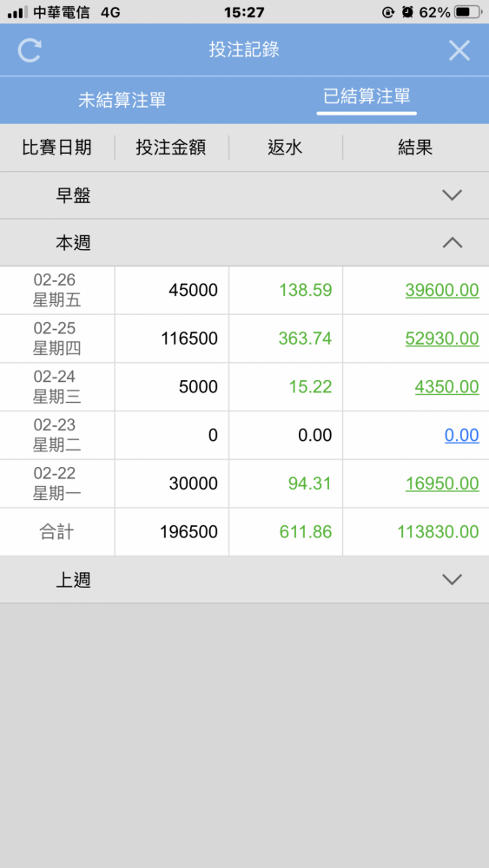Tap the 比賽日期 column header
Viewport: 489px width, 868px height.
pos(57,148)
